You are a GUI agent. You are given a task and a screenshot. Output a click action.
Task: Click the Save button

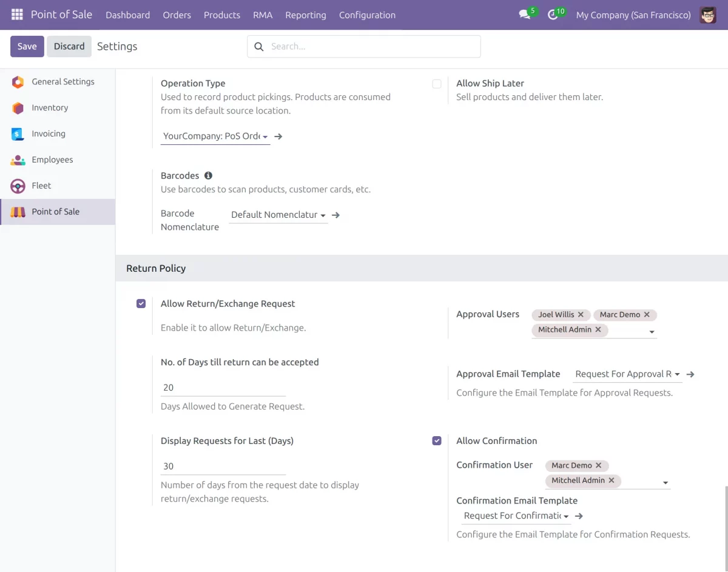click(27, 46)
